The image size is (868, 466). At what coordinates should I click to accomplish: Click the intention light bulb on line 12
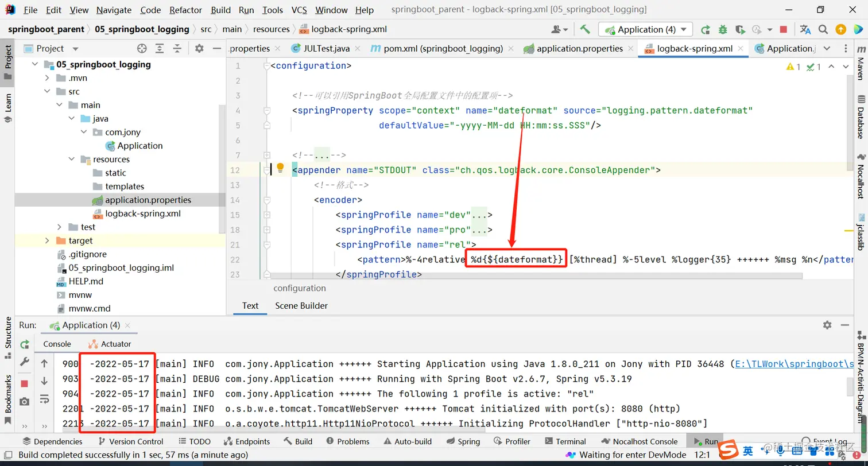tap(280, 168)
